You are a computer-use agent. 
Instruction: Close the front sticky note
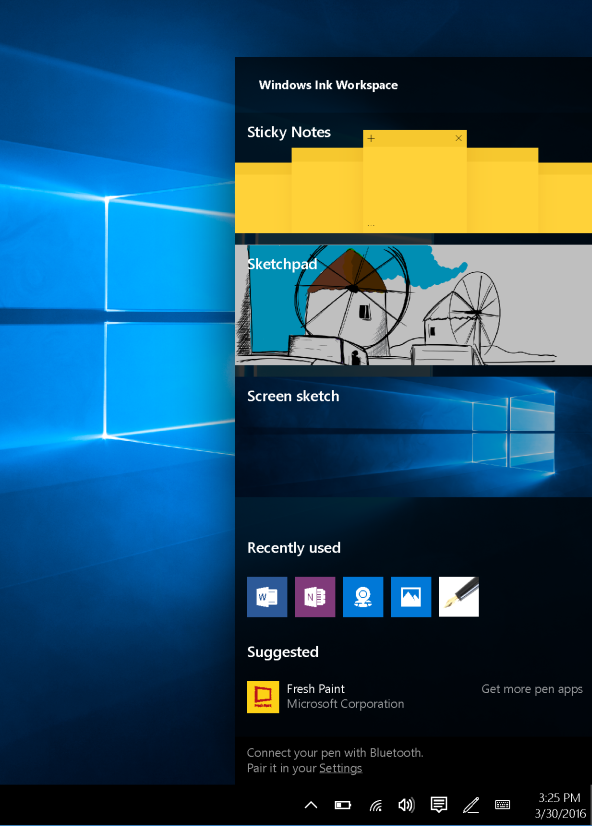459,138
